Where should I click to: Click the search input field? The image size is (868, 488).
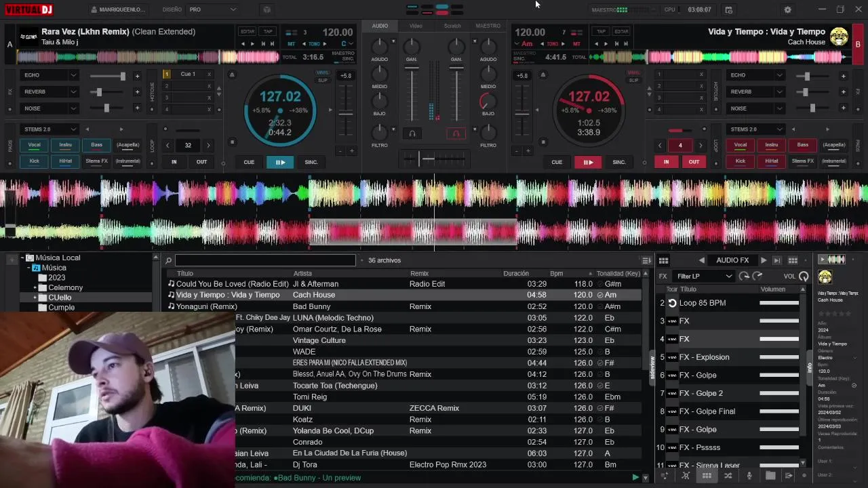point(265,260)
